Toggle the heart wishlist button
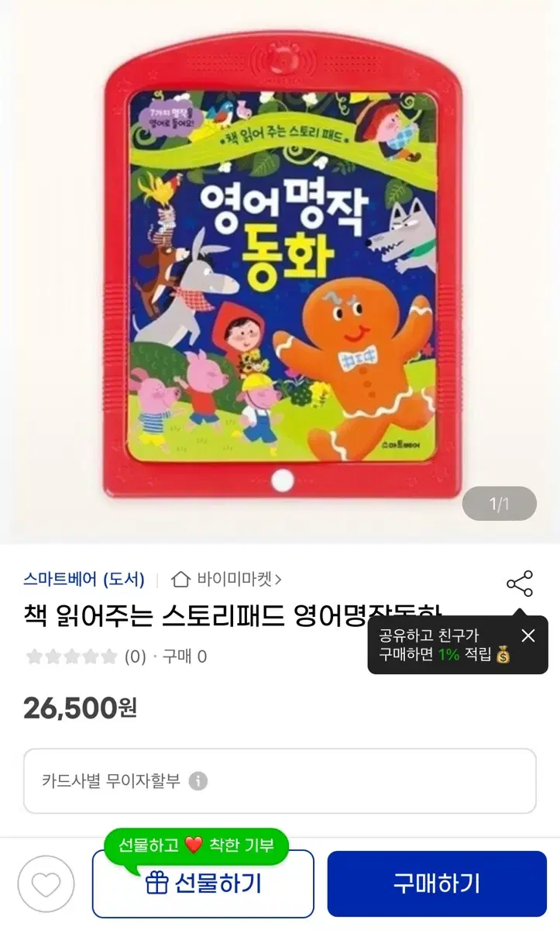Screen dimensions: 560x930 [46, 883]
